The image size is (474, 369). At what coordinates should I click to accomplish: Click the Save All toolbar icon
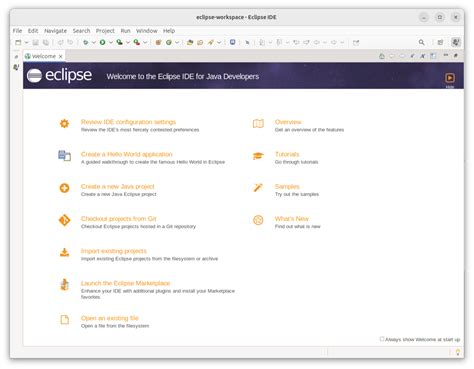pyautogui.click(x=46, y=42)
